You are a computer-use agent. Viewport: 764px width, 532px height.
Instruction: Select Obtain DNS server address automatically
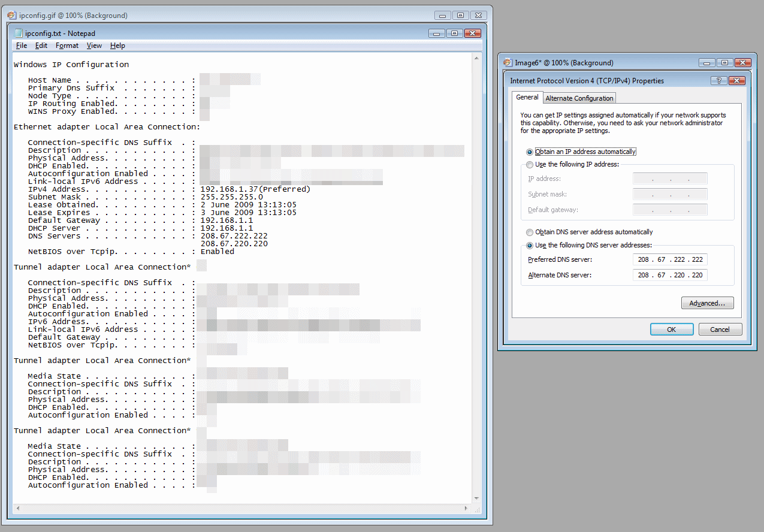coord(530,232)
